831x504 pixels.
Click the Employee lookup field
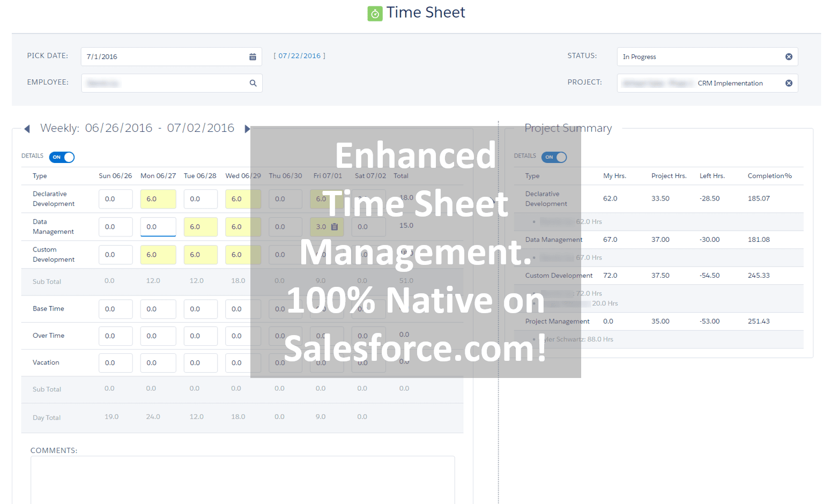pos(172,83)
